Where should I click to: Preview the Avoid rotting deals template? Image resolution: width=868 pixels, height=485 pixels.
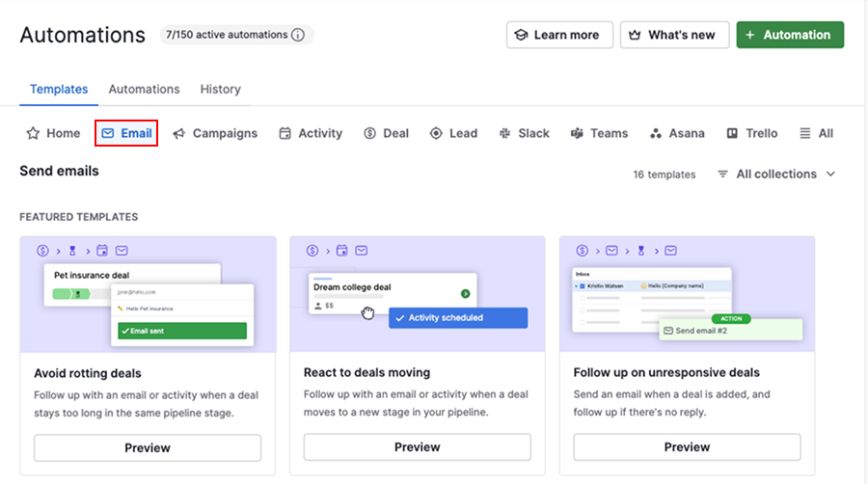[x=148, y=447]
